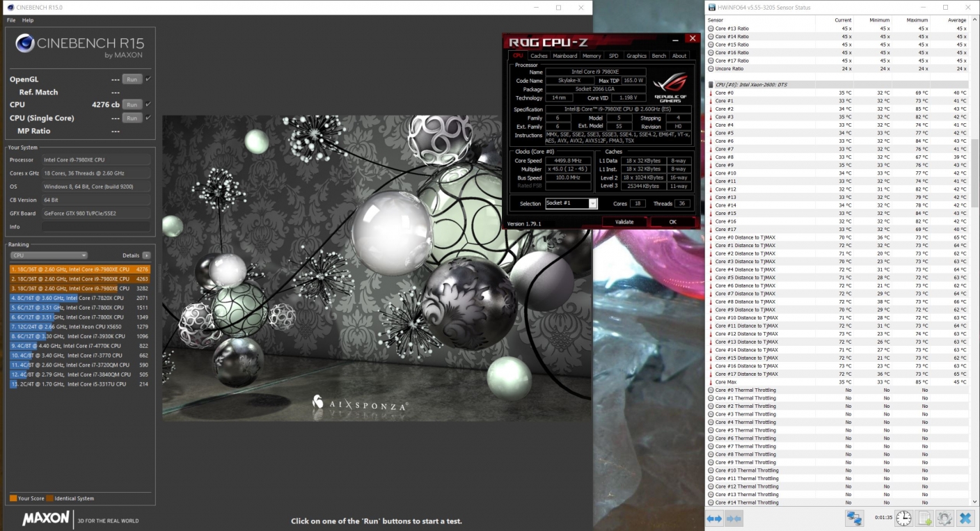The image size is (980, 531).
Task: Click the icon for Core #7 Thermal Throttling
Action: pyautogui.click(x=711, y=446)
